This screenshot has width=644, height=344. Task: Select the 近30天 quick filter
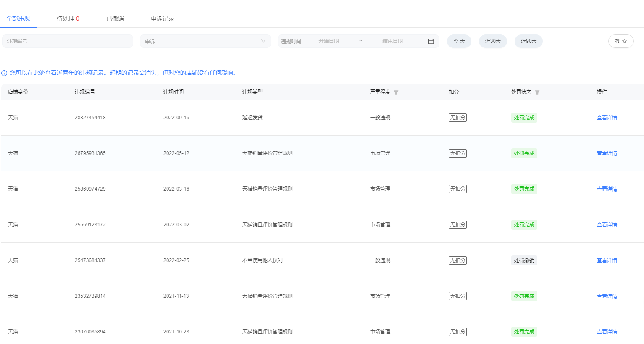tap(493, 41)
